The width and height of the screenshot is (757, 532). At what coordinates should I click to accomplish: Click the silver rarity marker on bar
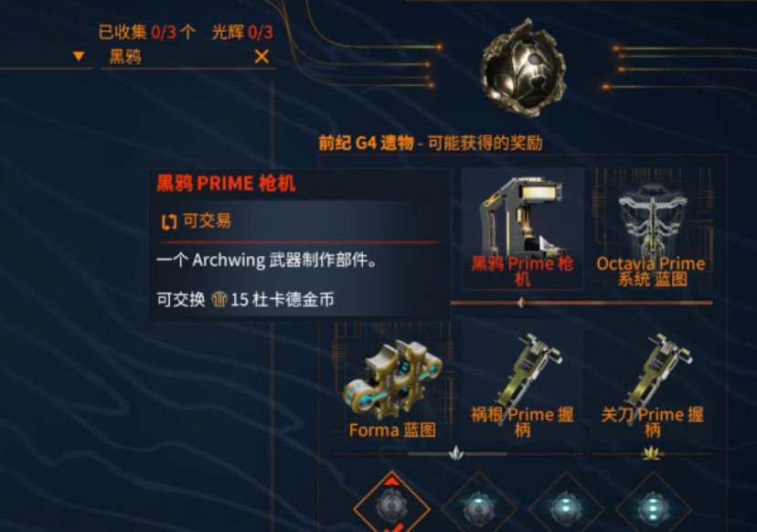pyautogui.click(x=456, y=453)
